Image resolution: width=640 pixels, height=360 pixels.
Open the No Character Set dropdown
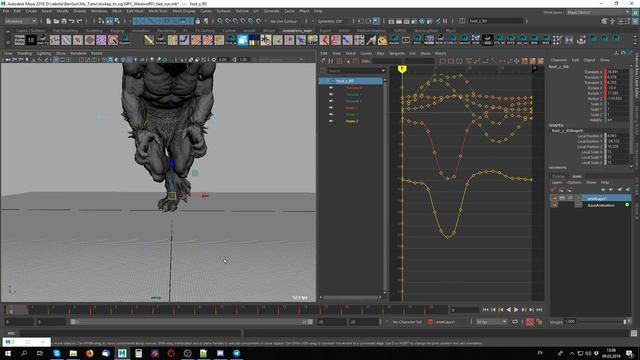(x=407, y=322)
